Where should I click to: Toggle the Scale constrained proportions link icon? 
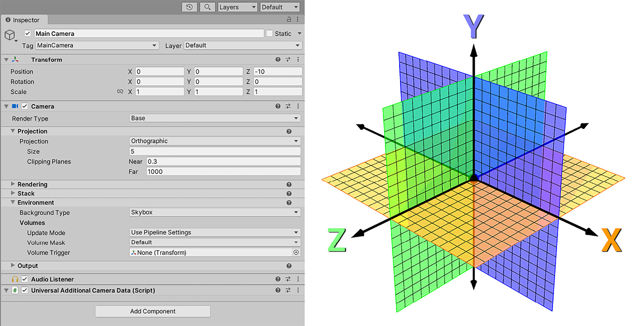120,92
